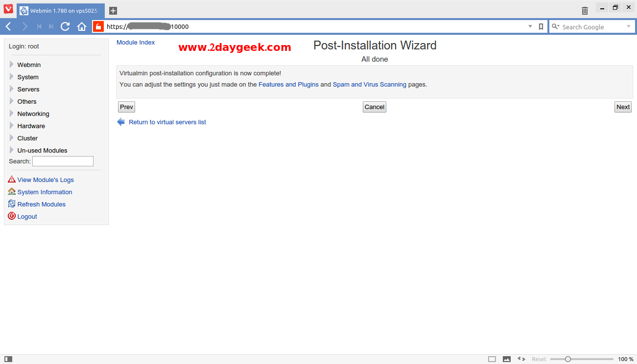Click the 100 % zoom value

[x=625, y=359]
